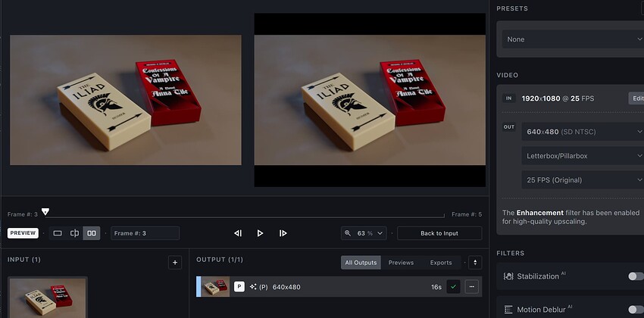The height and width of the screenshot is (318, 644).
Task: Open the output row more options menu
Action: point(471,287)
